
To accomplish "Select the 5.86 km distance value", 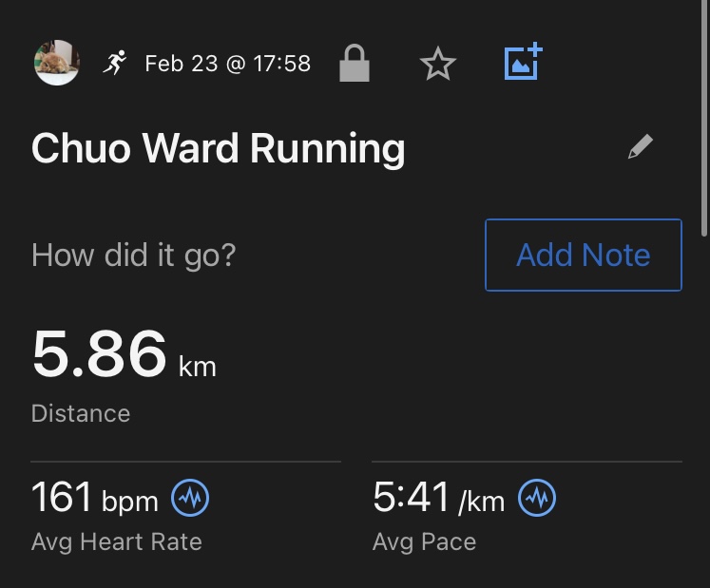I will 125,354.
